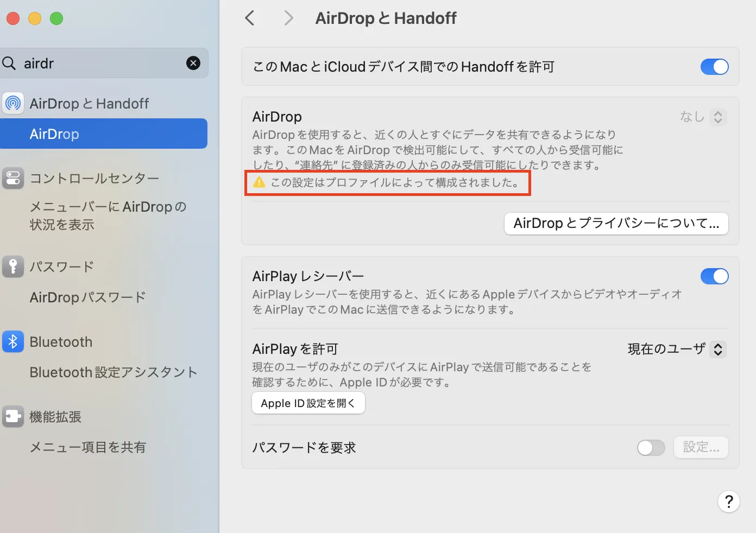Click the パスワード key icon
Image resolution: width=756 pixels, height=533 pixels.
(13, 266)
